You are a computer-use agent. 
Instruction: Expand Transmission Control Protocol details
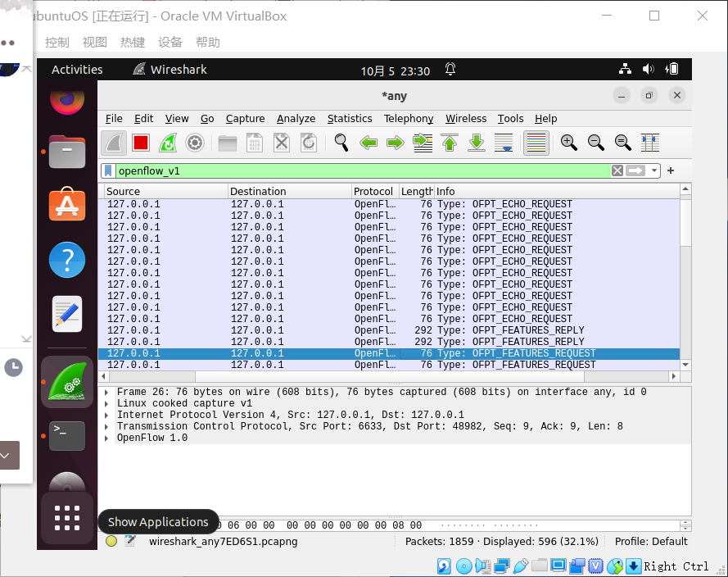[106, 426]
